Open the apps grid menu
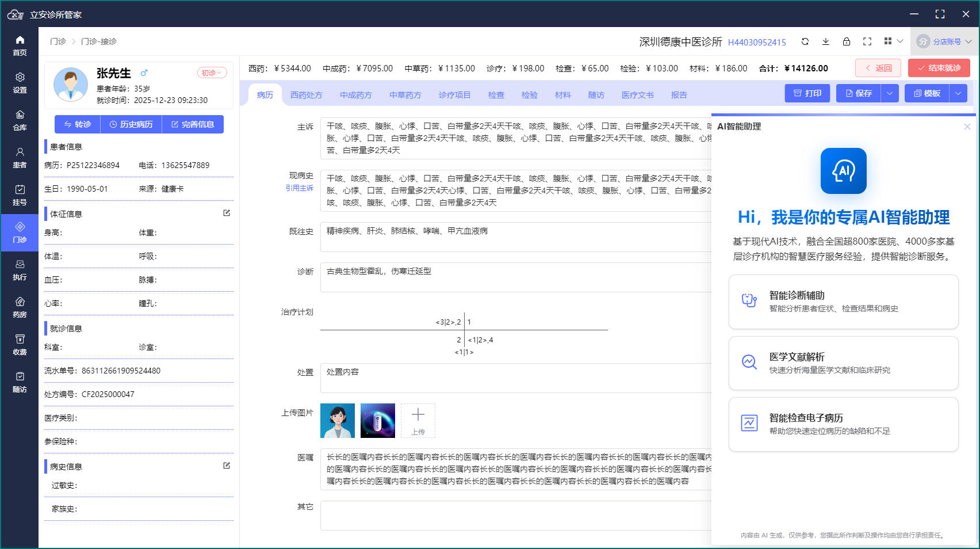 tap(893, 41)
